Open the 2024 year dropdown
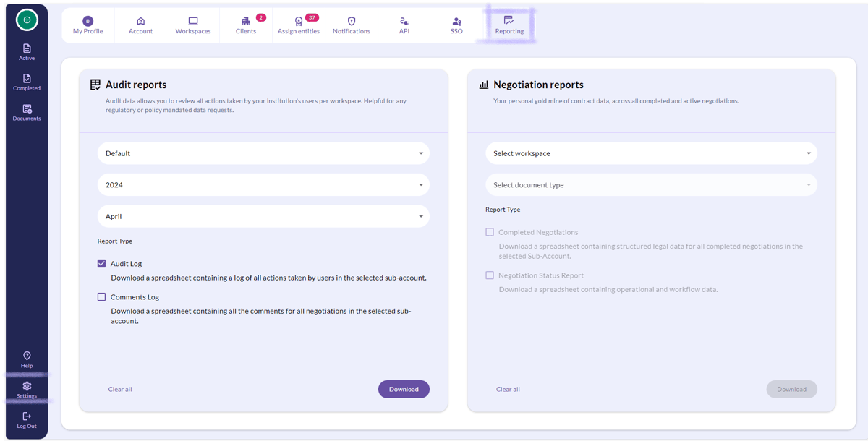The width and height of the screenshot is (868, 441). [x=263, y=185]
